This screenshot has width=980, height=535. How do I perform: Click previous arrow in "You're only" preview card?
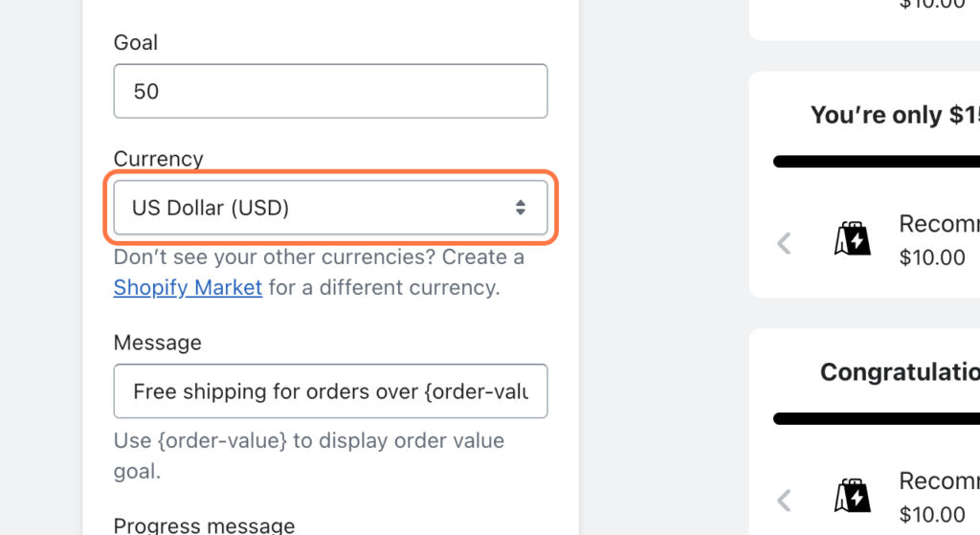click(784, 243)
